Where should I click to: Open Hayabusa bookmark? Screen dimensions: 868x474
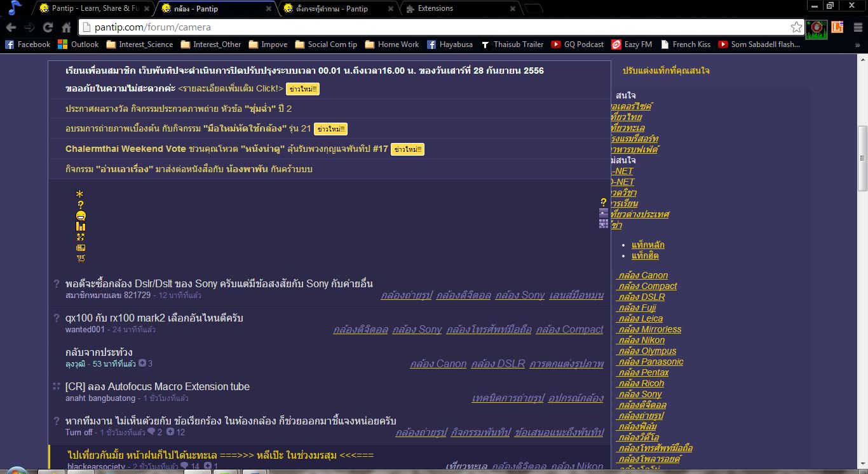point(449,44)
